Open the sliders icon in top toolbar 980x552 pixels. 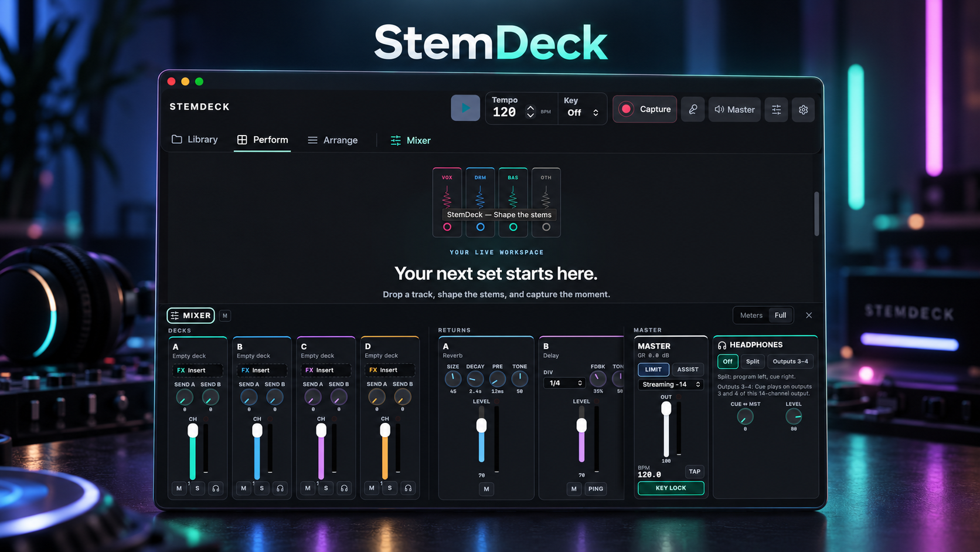(777, 110)
